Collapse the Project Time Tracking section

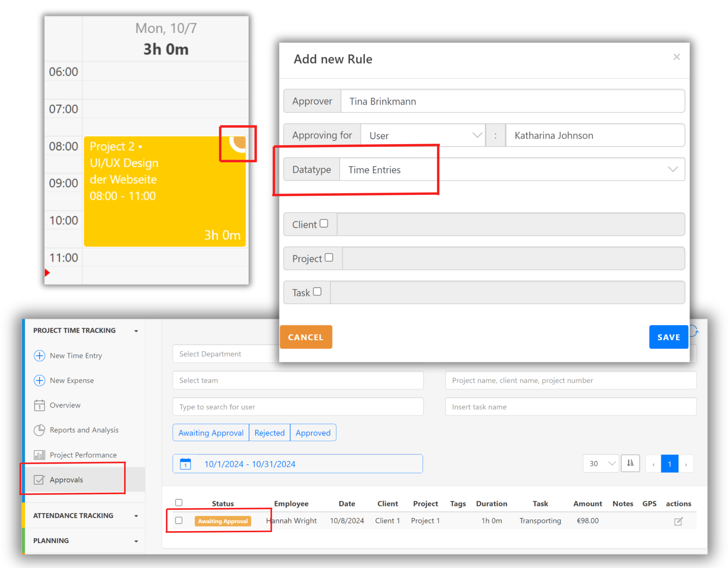[x=136, y=331]
